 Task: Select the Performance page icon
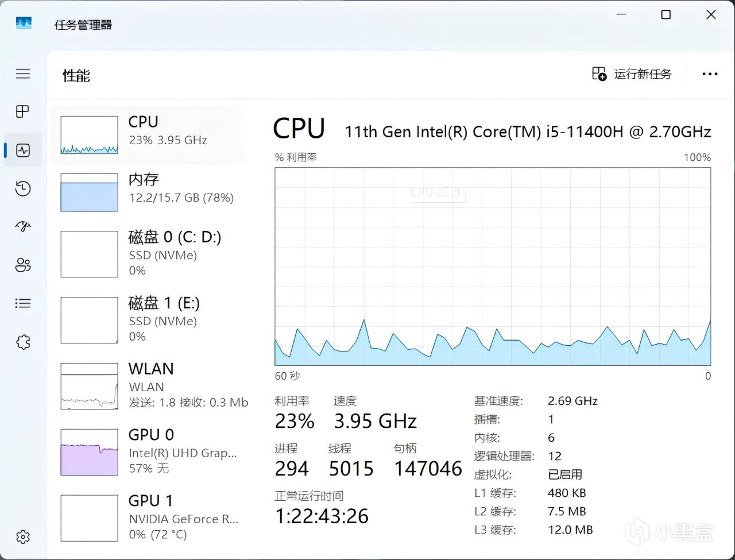(23, 150)
